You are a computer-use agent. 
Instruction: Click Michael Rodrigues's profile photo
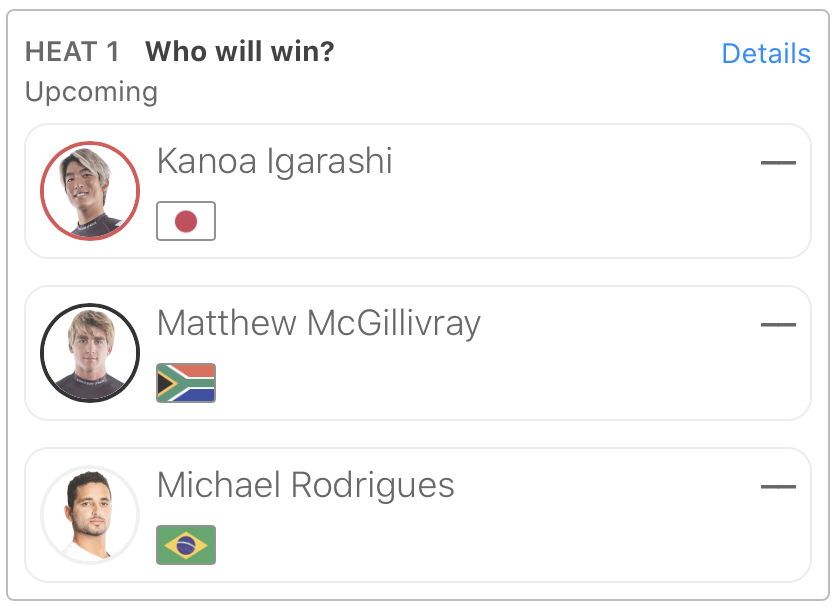(90, 515)
